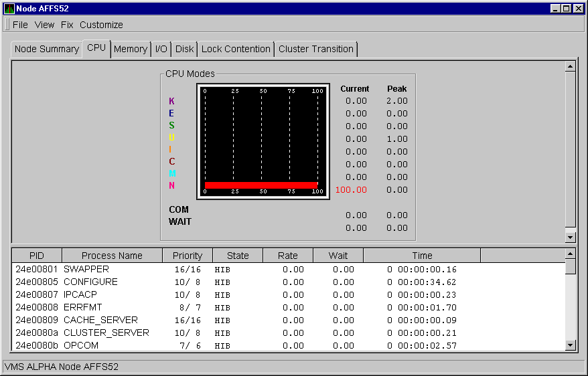Open the Disk tab

[184, 49]
